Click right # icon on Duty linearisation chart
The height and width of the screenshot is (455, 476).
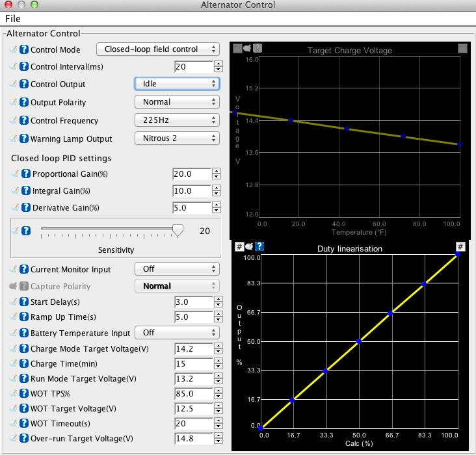(x=461, y=246)
